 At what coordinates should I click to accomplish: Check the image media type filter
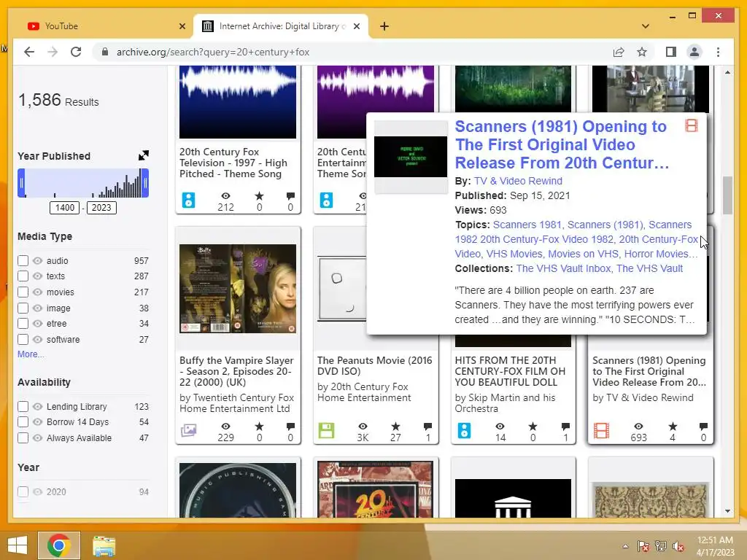(x=23, y=308)
